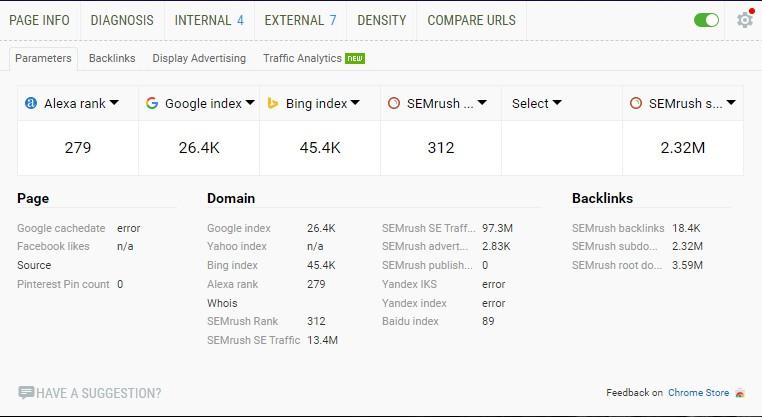Toggle the green extension on/off switch
This screenshot has height=417, width=762.
(706, 20)
